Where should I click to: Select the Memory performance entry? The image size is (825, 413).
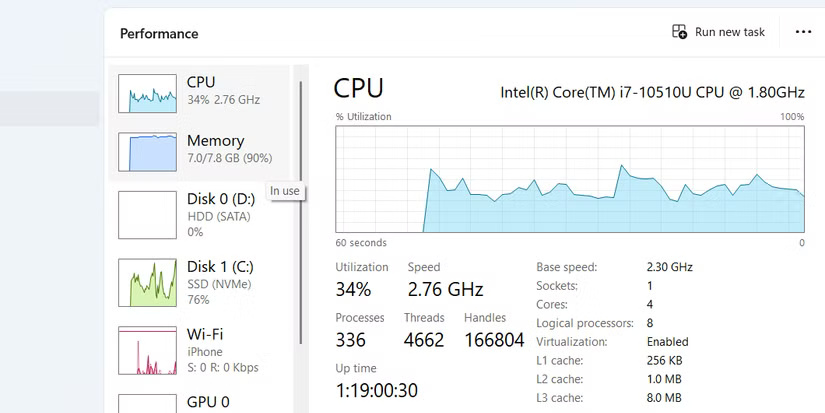(x=229, y=149)
